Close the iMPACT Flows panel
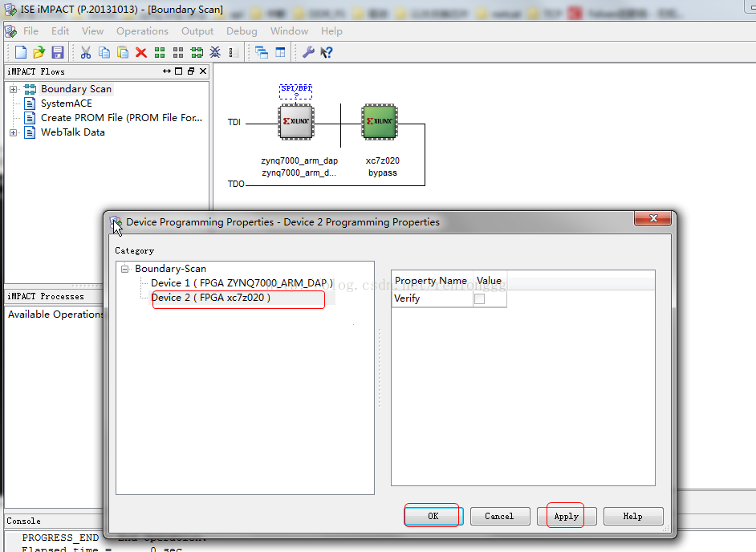The height and width of the screenshot is (552, 756). (203, 71)
